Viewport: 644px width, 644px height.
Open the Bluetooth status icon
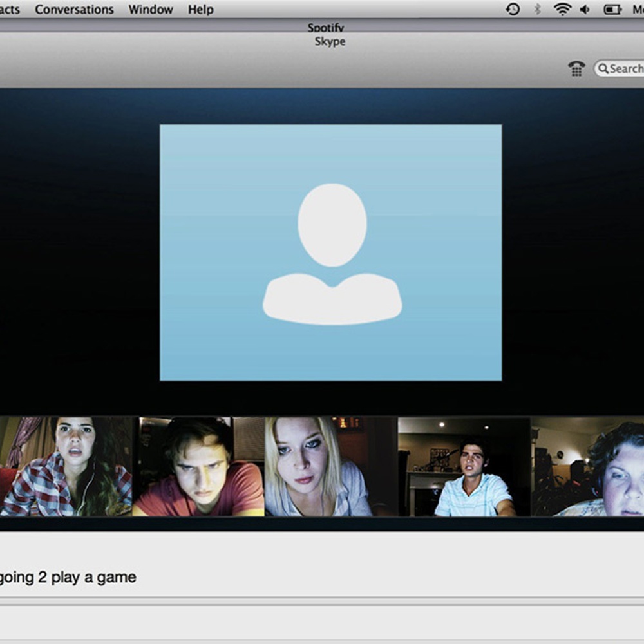pos(537,9)
